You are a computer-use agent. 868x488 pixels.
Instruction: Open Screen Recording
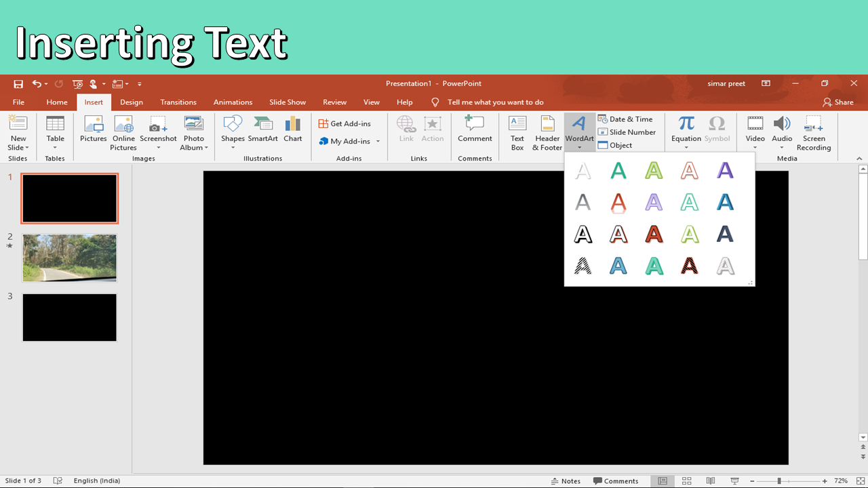coord(814,133)
